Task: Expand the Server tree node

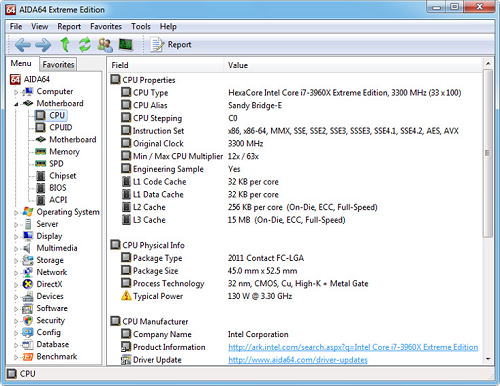Action: (x=16, y=225)
